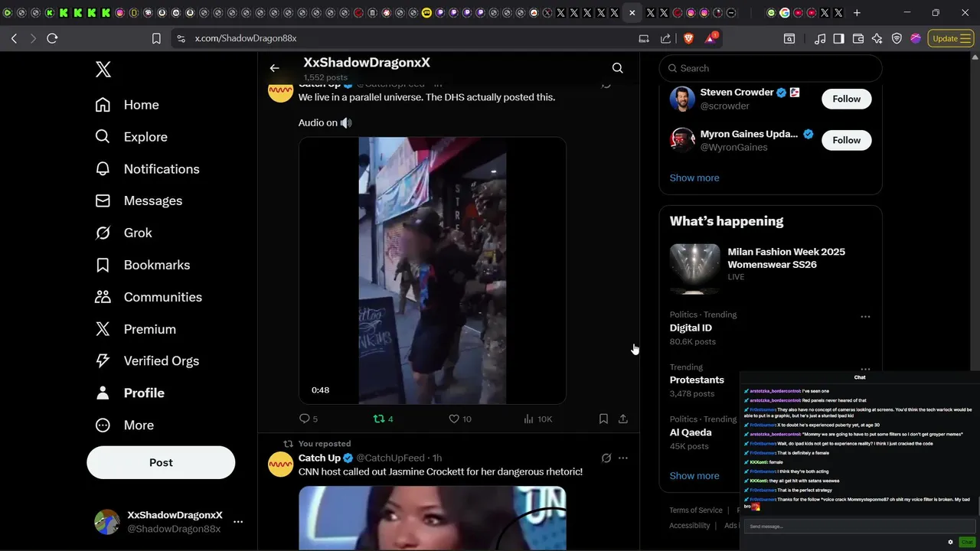Open the Brave VPN shield icon
980x551 pixels.
coord(897,38)
